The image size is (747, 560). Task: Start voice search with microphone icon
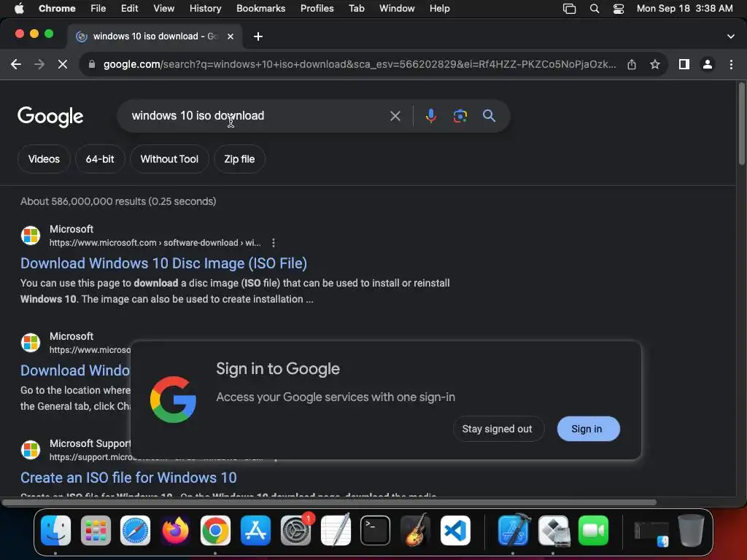click(430, 116)
